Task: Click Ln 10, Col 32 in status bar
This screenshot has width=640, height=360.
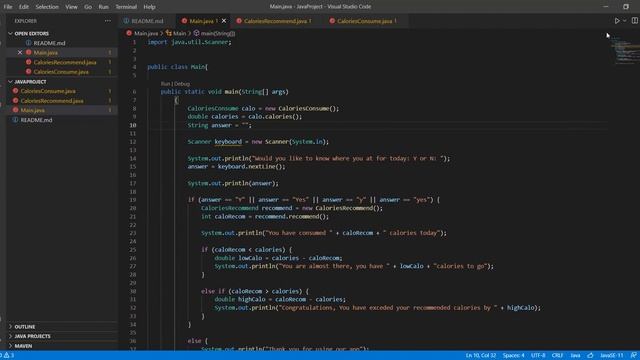Action: (x=481, y=356)
